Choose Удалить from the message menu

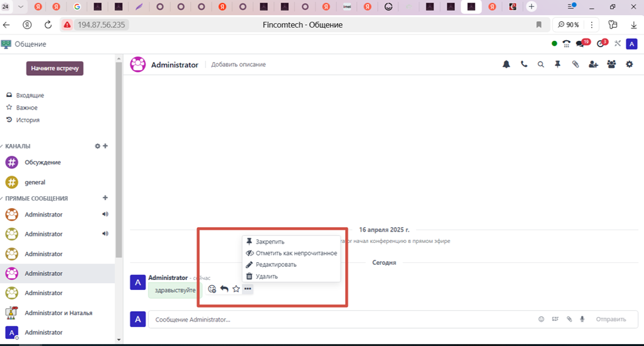[266, 277]
